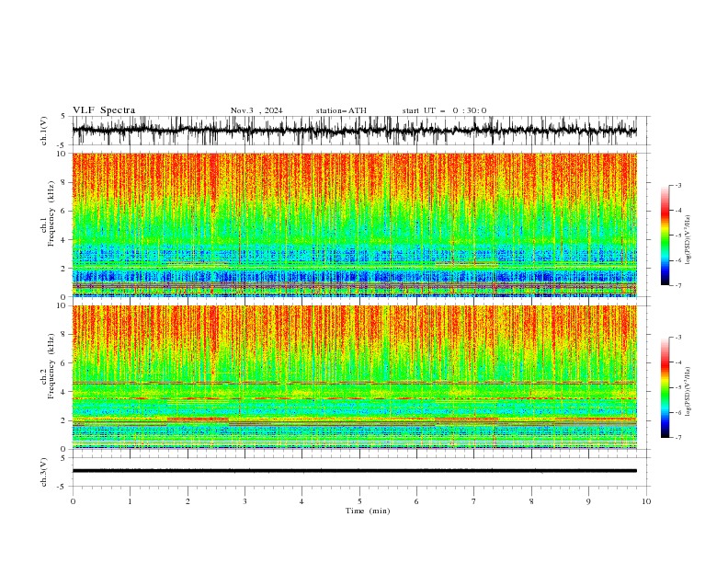Click the ch.3(V) waveform axis label
728x563 pixels.
44,472
